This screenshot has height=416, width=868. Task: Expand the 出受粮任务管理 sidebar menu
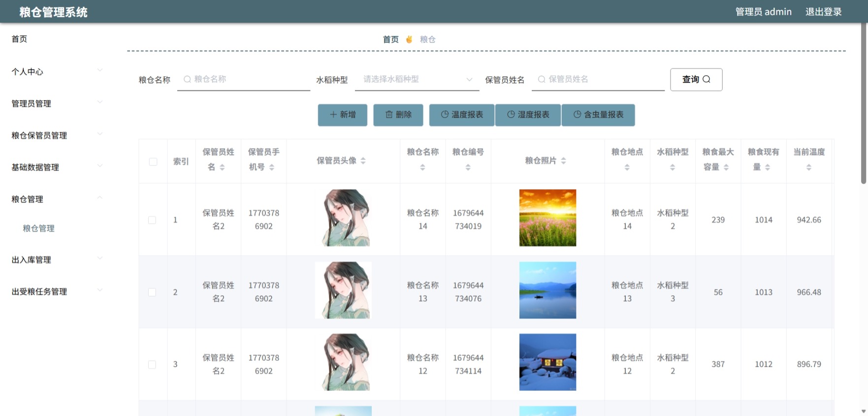tap(57, 292)
